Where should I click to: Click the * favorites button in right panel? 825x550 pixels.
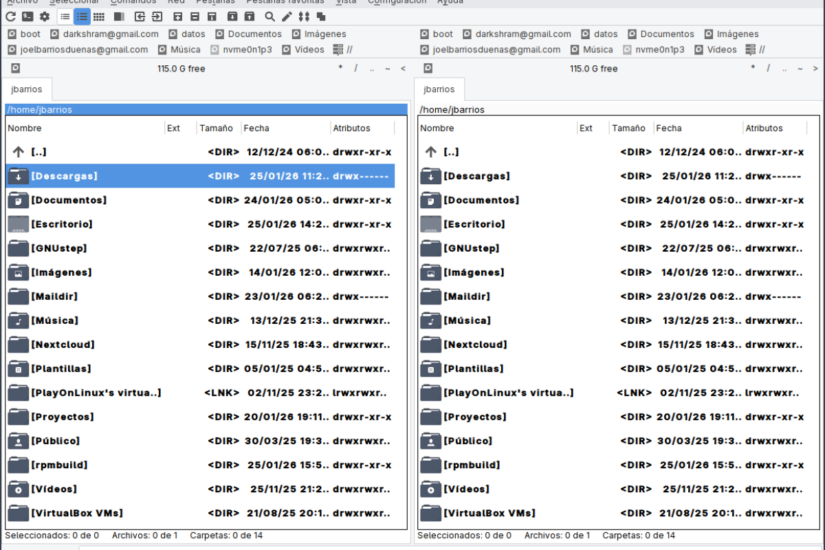(753, 68)
